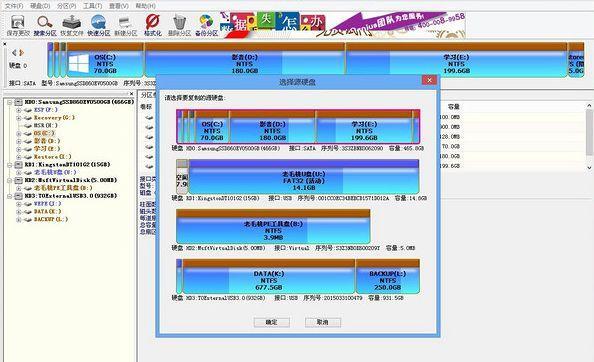Collapse the HD1 Kingston disk node
This screenshot has width=594, height=362.
pyautogui.click(x=9, y=165)
